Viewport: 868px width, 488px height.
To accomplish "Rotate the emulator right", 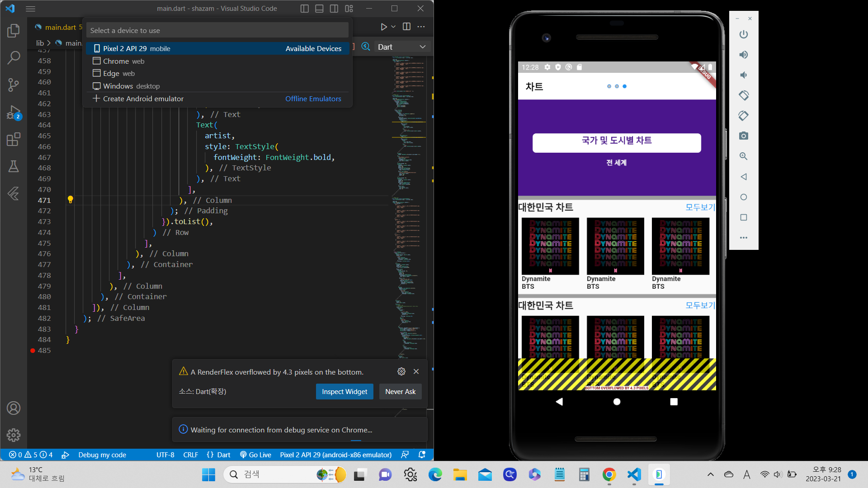I will pyautogui.click(x=744, y=116).
